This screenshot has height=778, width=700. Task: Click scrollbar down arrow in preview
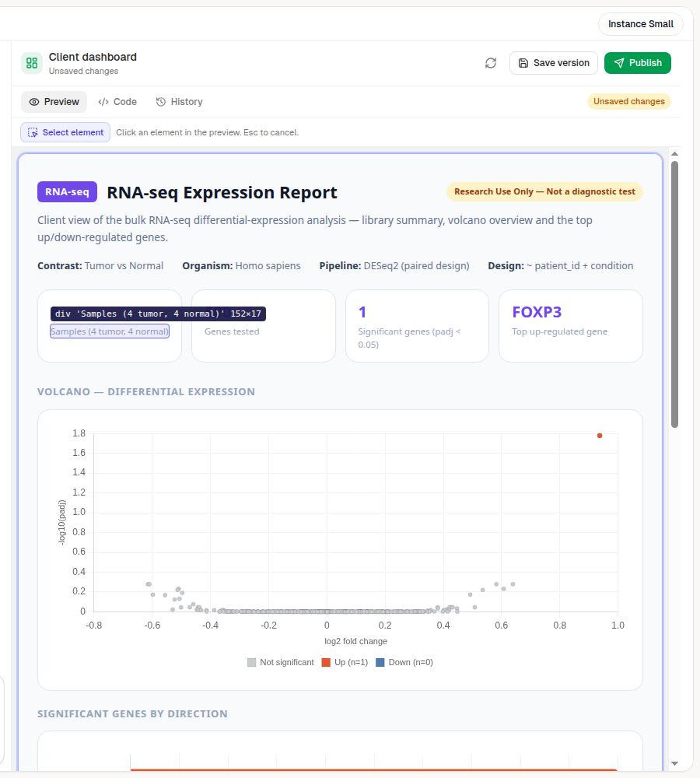[674, 764]
